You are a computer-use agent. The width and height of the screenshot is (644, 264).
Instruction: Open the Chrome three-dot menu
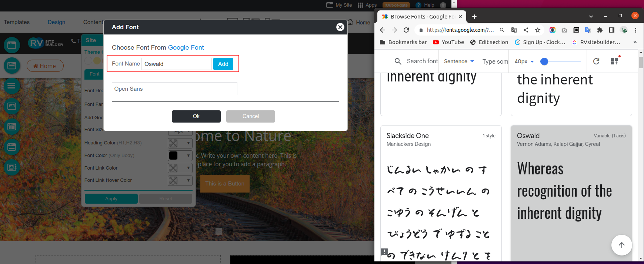(635, 30)
